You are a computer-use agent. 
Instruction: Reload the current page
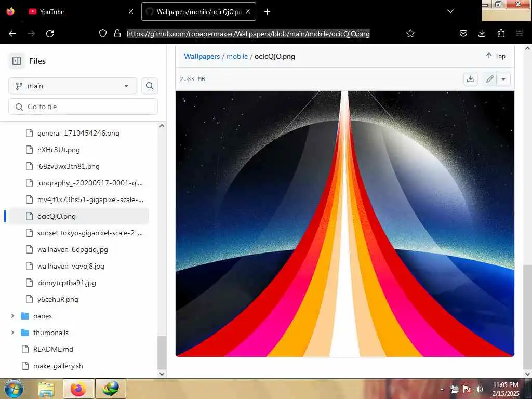pyautogui.click(x=50, y=33)
